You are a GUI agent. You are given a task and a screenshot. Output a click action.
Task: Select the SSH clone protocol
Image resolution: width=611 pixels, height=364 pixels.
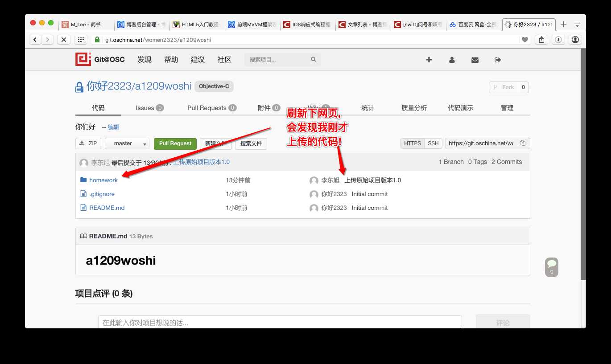tap(433, 143)
